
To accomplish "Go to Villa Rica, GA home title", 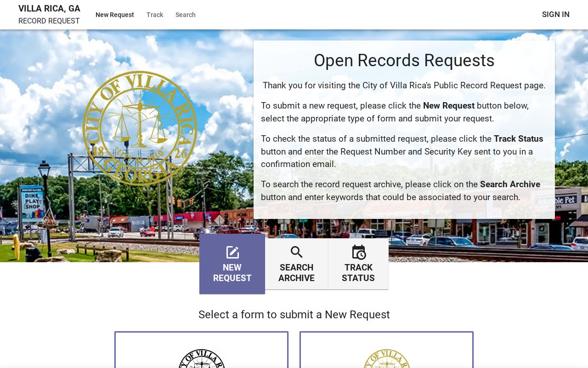I will (x=49, y=9).
